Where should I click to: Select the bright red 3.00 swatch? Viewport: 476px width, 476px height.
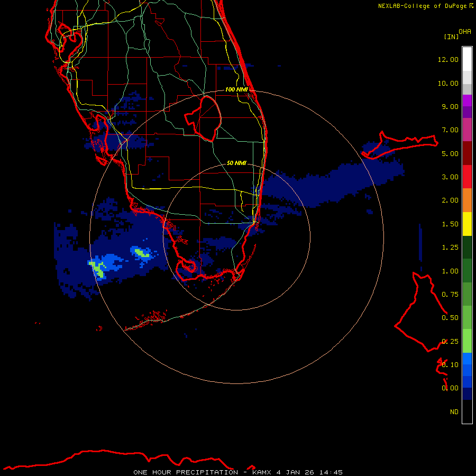point(467,177)
